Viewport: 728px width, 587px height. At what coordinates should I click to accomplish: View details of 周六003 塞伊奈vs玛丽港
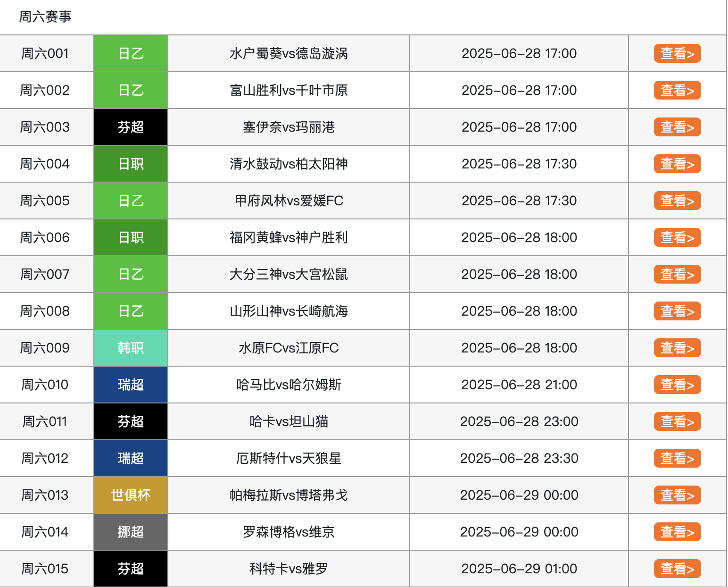click(x=677, y=127)
